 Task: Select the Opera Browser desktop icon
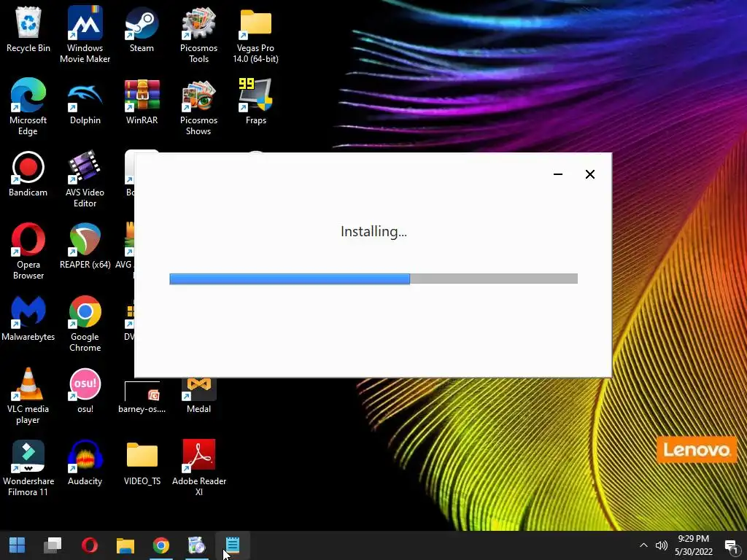tap(28, 251)
